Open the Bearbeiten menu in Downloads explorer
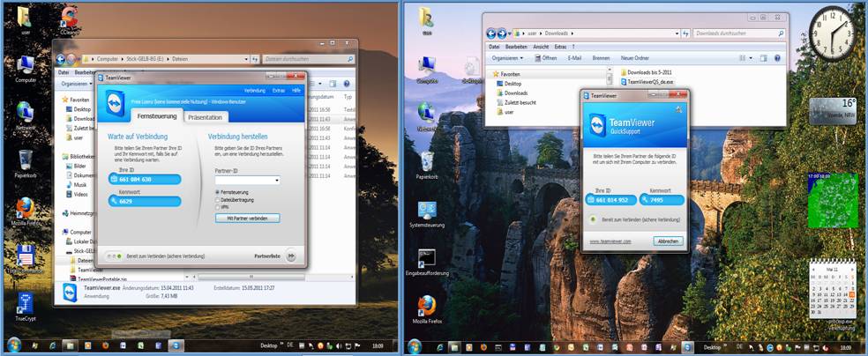Viewport: 868px width, 356px height. 516,47
